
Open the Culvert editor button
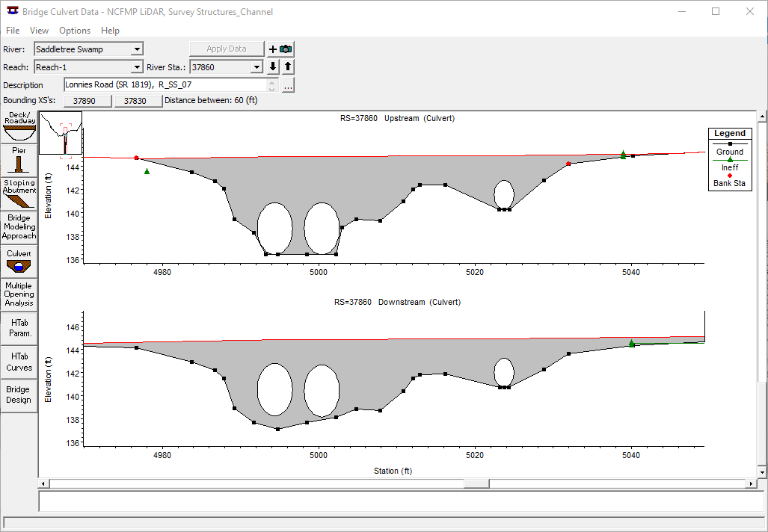[x=19, y=261]
